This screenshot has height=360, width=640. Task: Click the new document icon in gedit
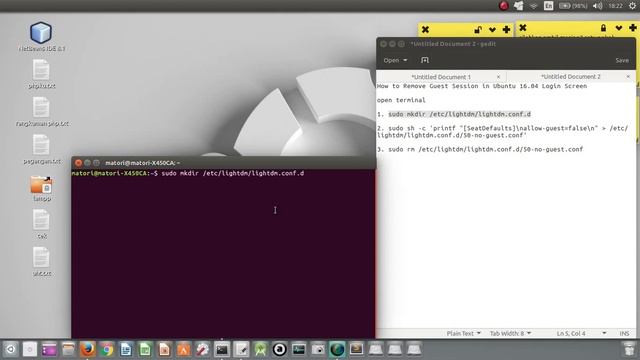[424, 60]
